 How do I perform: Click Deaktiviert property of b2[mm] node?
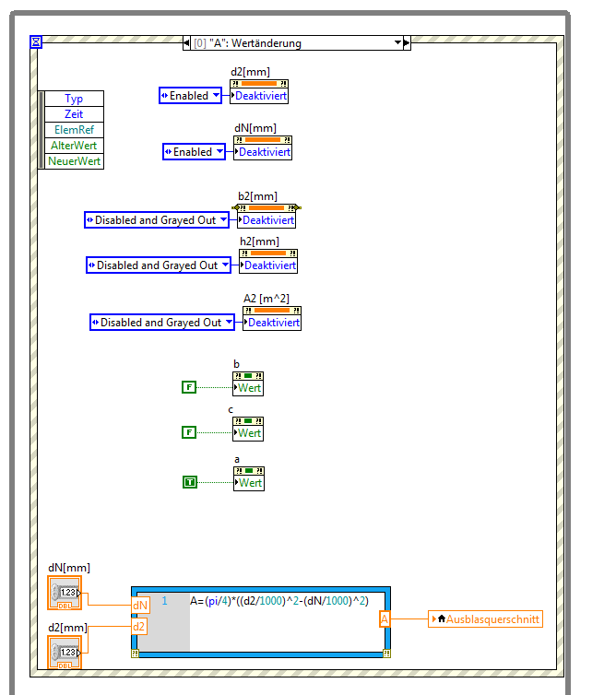pyautogui.click(x=267, y=220)
